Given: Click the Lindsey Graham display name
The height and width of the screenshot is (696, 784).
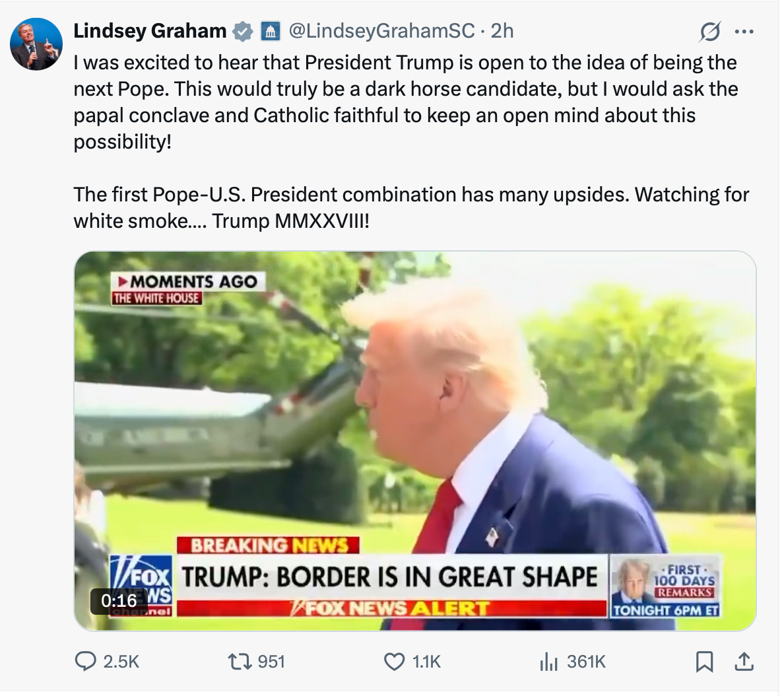Looking at the screenshot, I should tap(150, 31).
